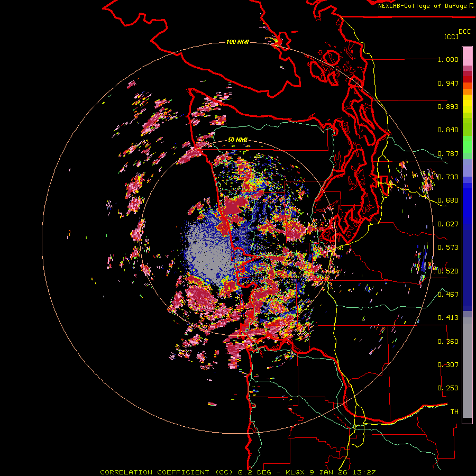Select the 0.253 scale value
Viewport: 476px width, 476px height.
[x=448, y=388]
